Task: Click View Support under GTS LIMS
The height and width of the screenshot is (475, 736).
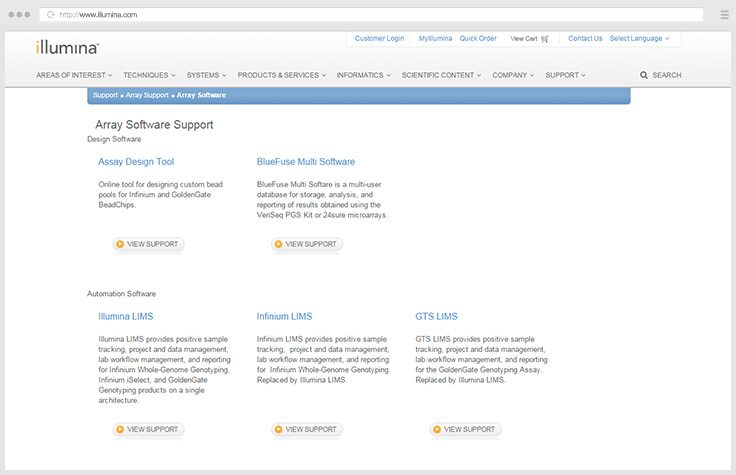Action: point(465,429)
